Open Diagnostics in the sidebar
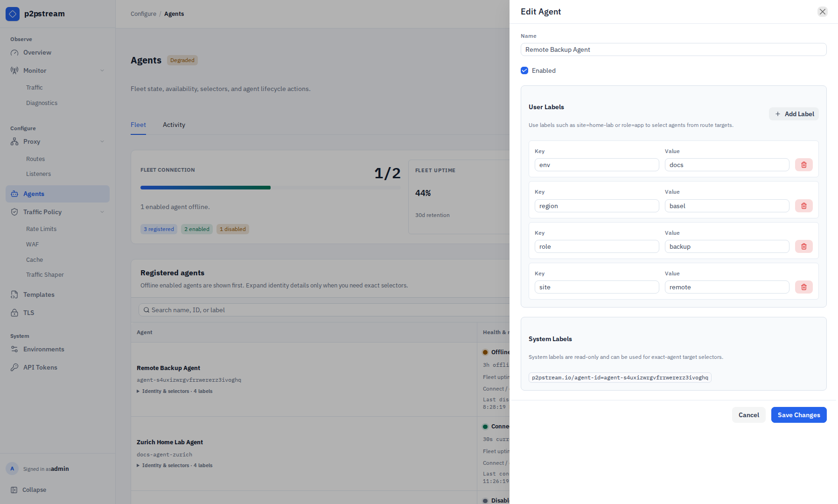This screenshot has width=838, height=504. pos(42,103)
